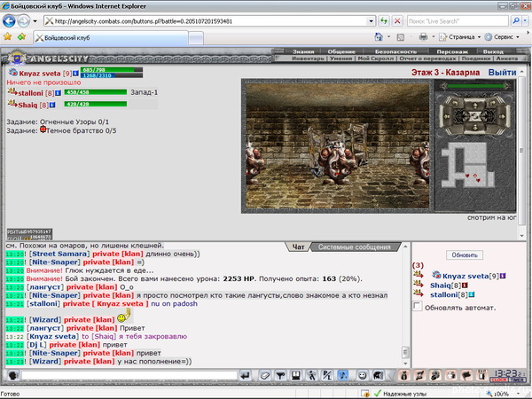Click the helmet icon in chat toolbar
This screenshot has height=399, width=532.
pyautogui.click(x=378, y=375)
